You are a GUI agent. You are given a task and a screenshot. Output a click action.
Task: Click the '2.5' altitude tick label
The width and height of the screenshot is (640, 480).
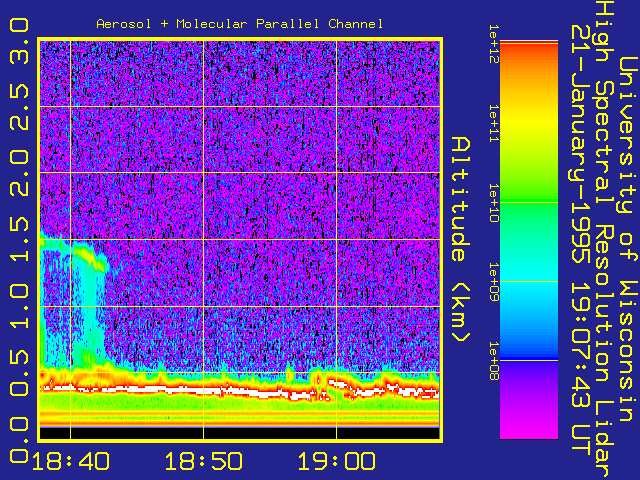19,107
